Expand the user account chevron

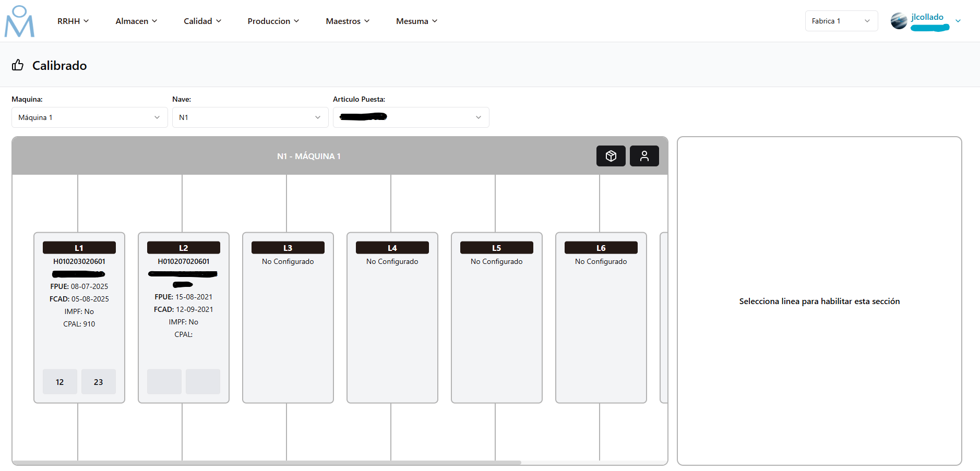click(x=958, y=21)
